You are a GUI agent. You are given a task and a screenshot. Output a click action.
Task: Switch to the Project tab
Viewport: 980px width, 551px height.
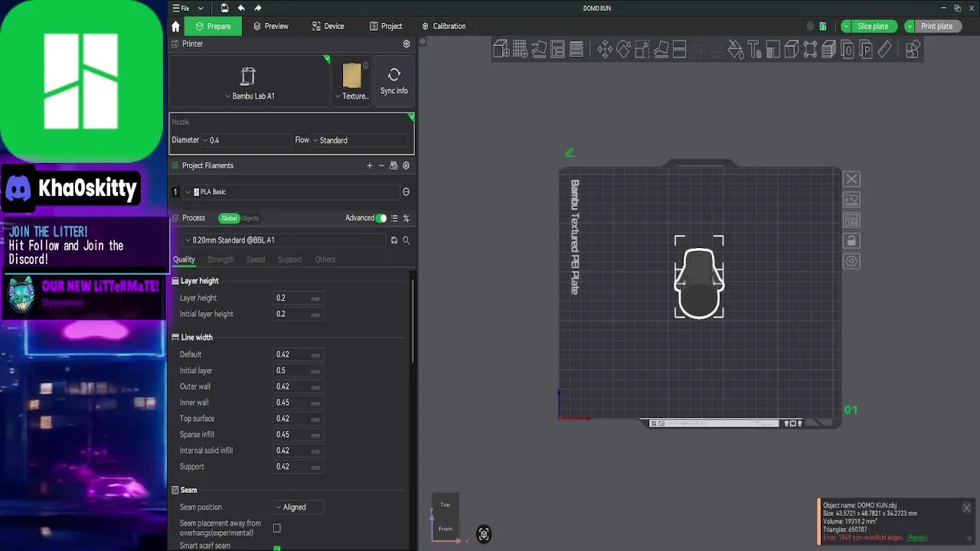click(x=385, y=26)
